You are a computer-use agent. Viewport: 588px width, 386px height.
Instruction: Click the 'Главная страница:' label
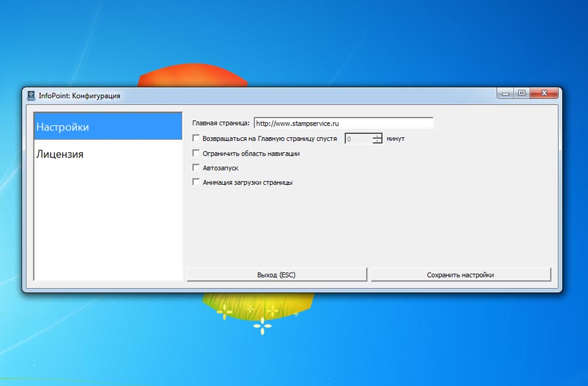tap(221, 123)
